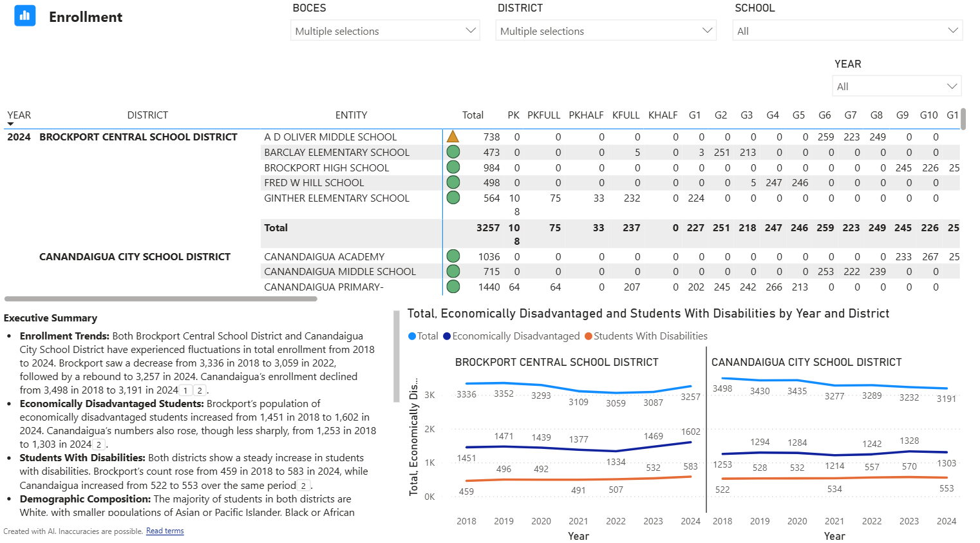
Task: Expand the SCHOOL filter dropdown
Action: pyautogui.click(x=847, y=31)
